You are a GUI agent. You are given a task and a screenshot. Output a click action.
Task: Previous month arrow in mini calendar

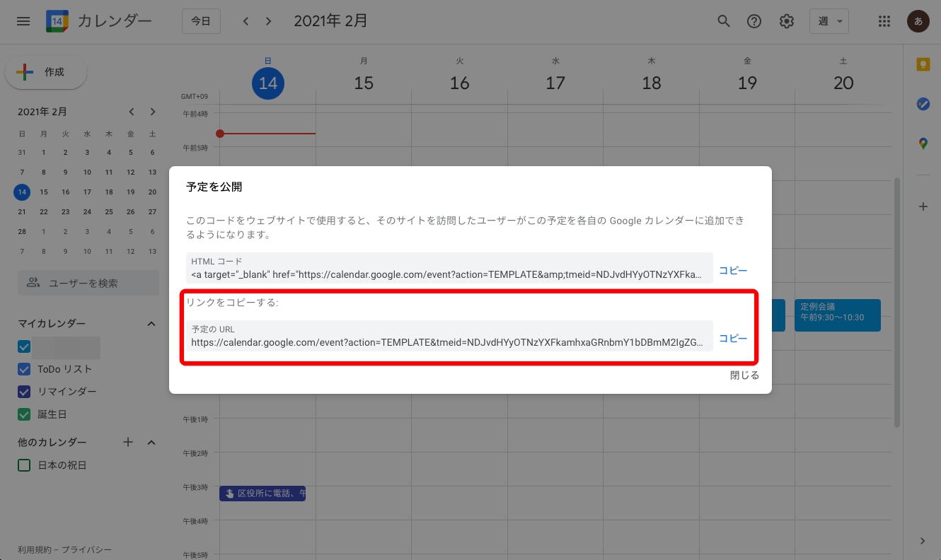[x=132, y=112]
